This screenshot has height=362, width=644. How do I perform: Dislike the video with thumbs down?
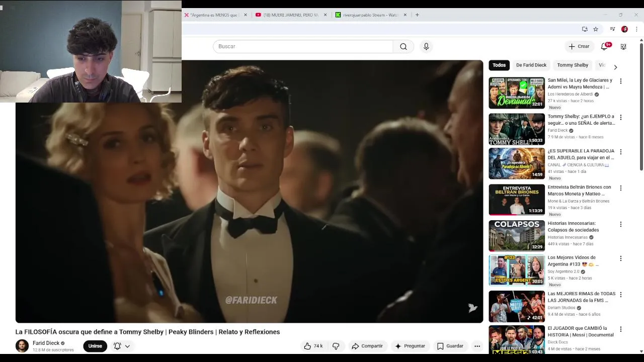336,346
